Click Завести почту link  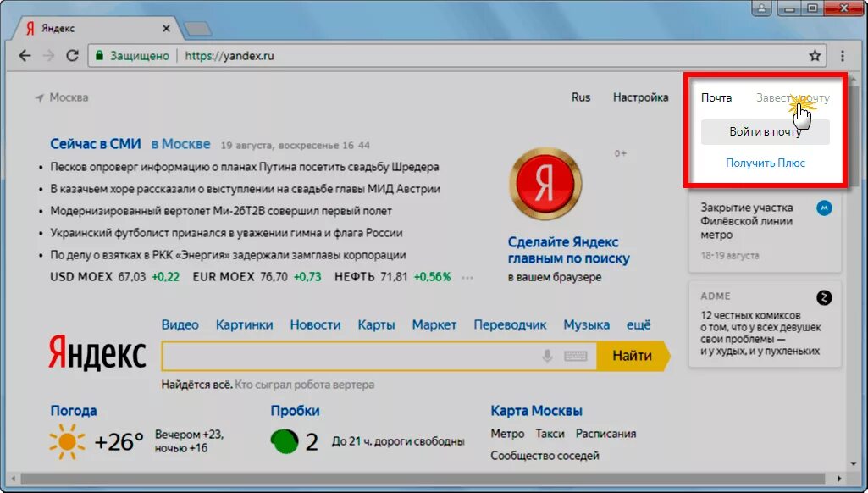point(793,97)
